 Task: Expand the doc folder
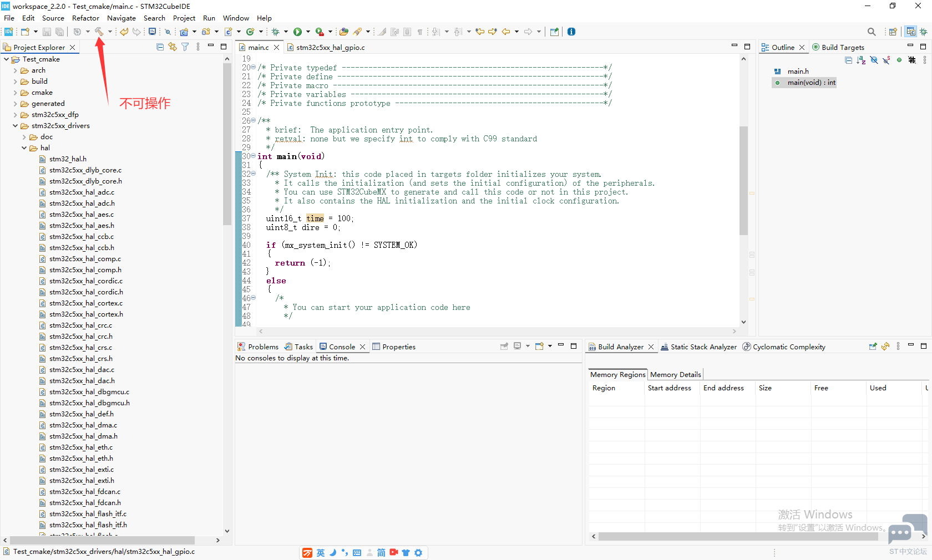pos(24,137)
